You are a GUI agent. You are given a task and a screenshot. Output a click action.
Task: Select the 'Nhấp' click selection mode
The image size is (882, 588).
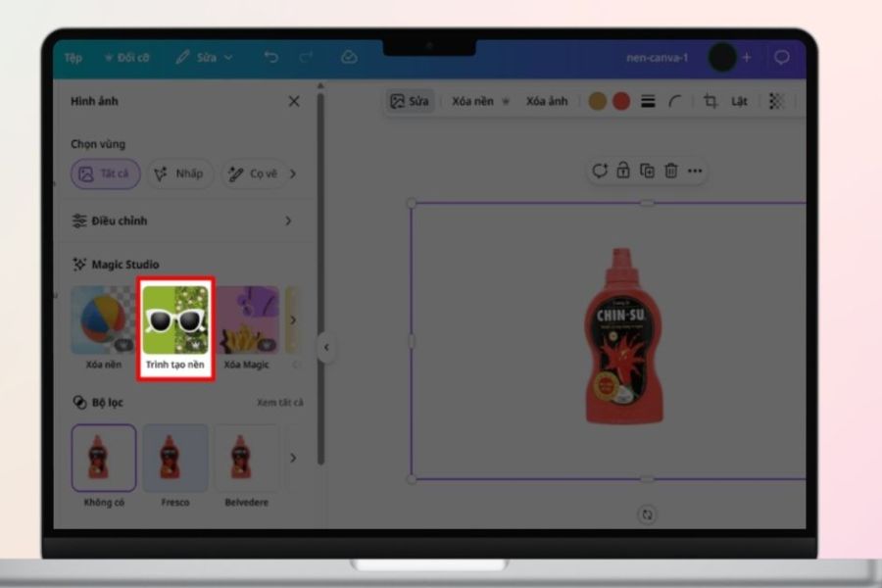coord(180,173)
